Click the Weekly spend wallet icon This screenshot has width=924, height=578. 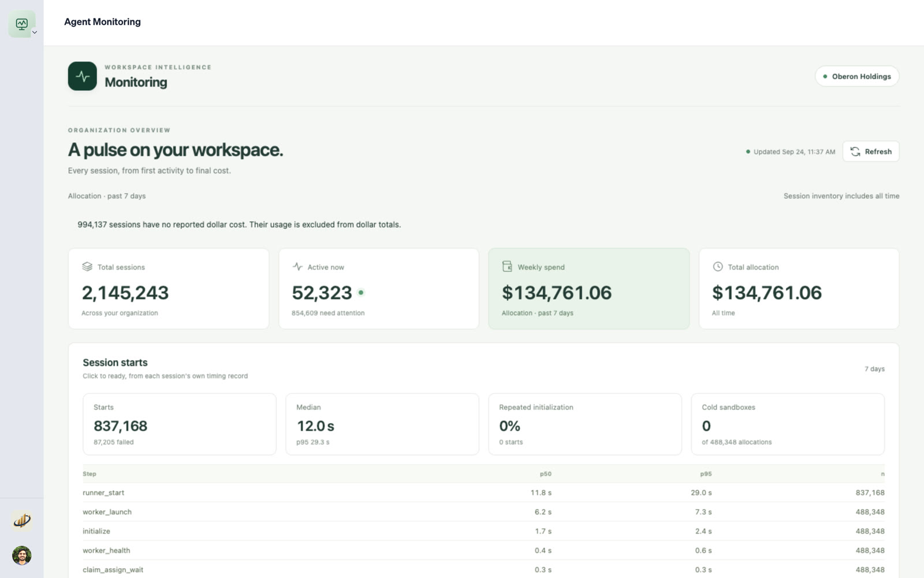tap(507, 266)
